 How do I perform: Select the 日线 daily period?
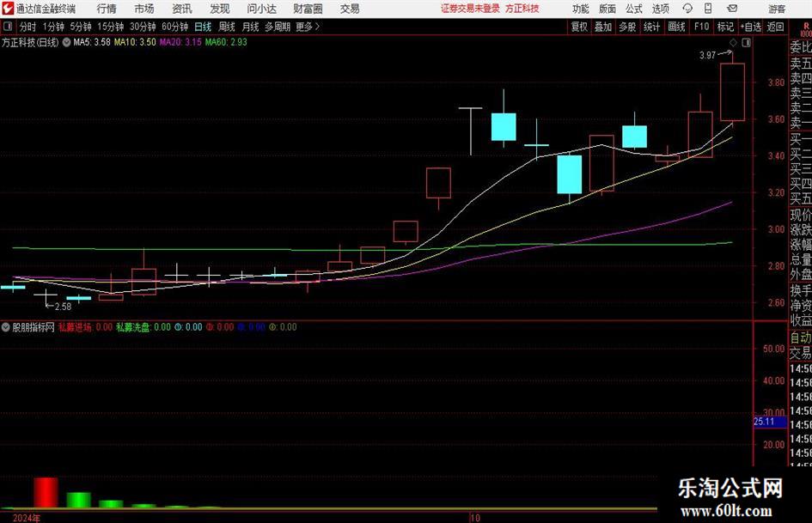pos(203,27)
